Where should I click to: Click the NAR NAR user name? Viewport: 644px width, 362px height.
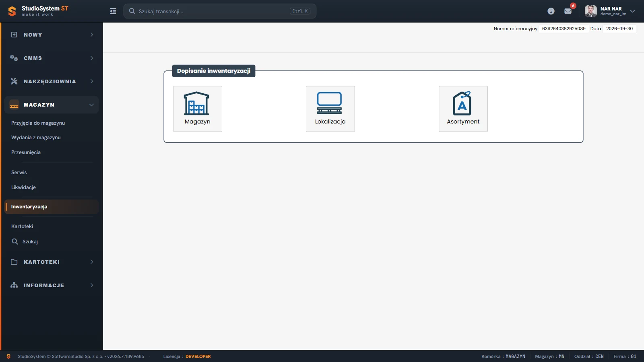click(611, 9)
